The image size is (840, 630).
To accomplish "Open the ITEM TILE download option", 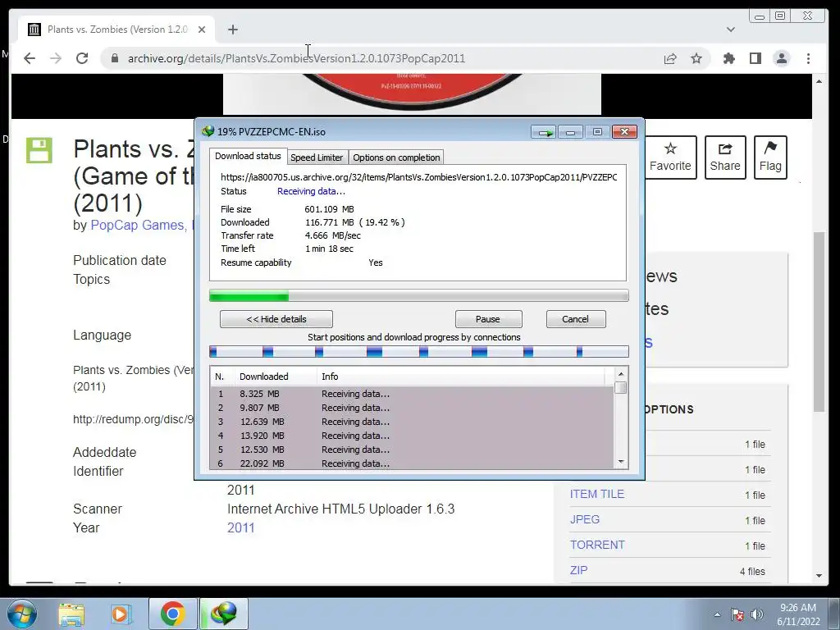I will pos(597,494).
